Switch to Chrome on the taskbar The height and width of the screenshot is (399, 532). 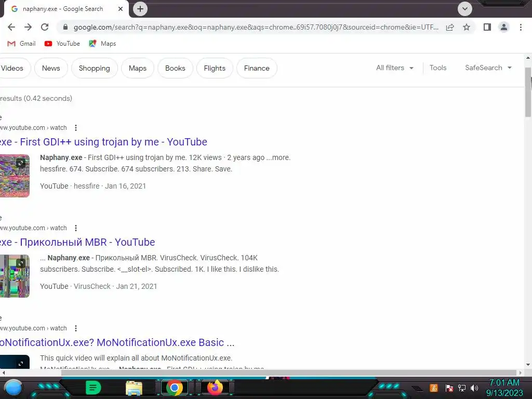pyautogui.click(x=175, y=388)
